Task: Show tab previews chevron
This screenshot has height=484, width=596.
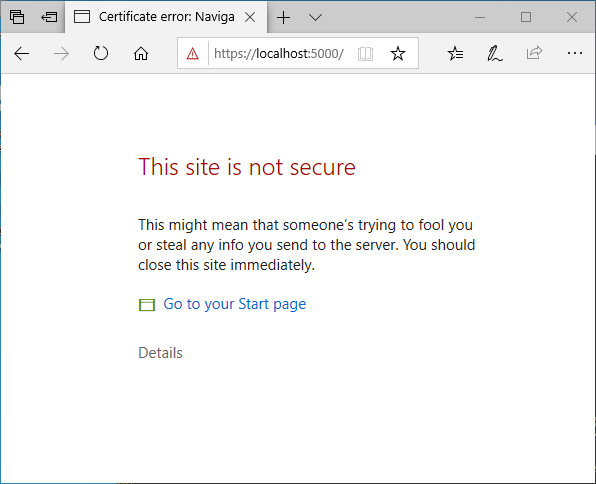Action: click(315, 17)
